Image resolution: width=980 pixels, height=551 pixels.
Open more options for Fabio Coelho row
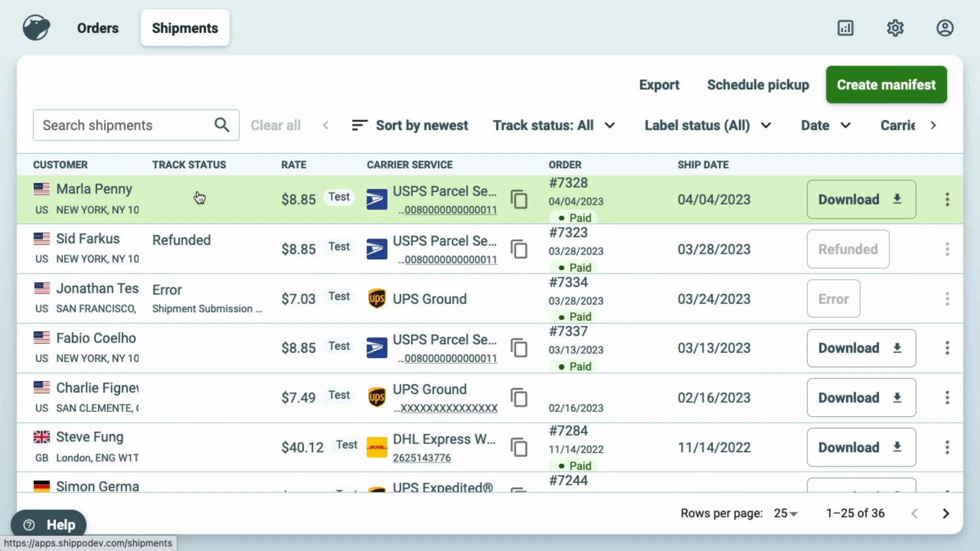point(947,348)
